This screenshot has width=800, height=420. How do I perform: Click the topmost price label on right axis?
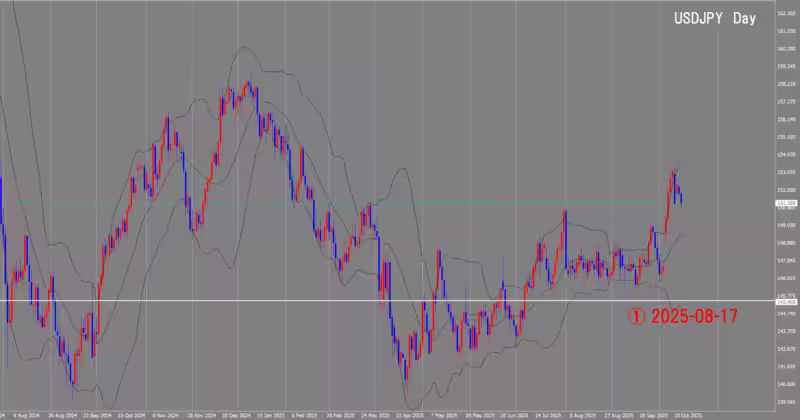(786, 13)
